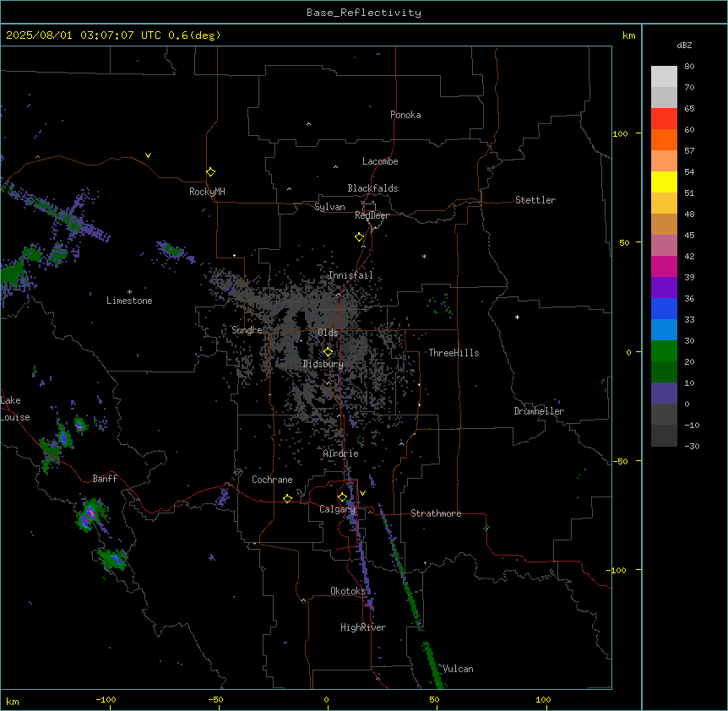Screen dimensions: 728x711
Task: Select the RockyMH label
Action: point(207,192)
